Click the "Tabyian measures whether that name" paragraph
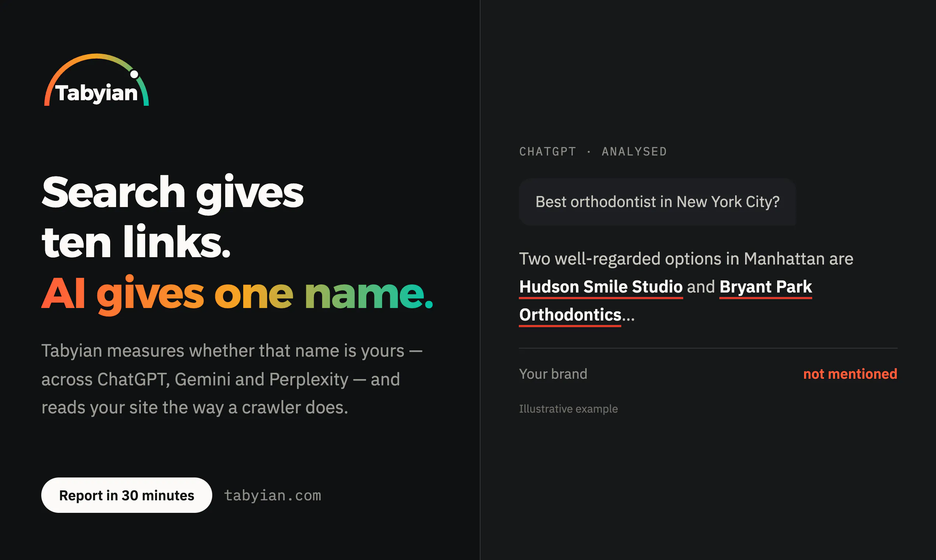 232,379
